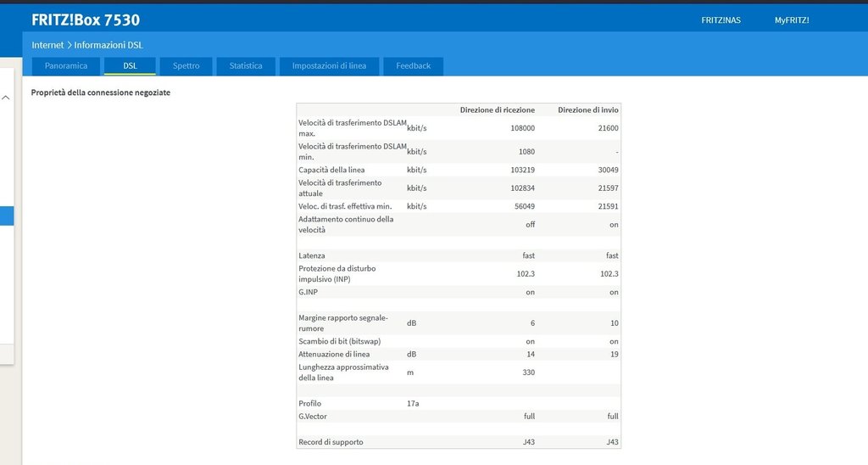
Task: Click the 17a profile value
Action: pyautogui.click(x=413, y=404)
